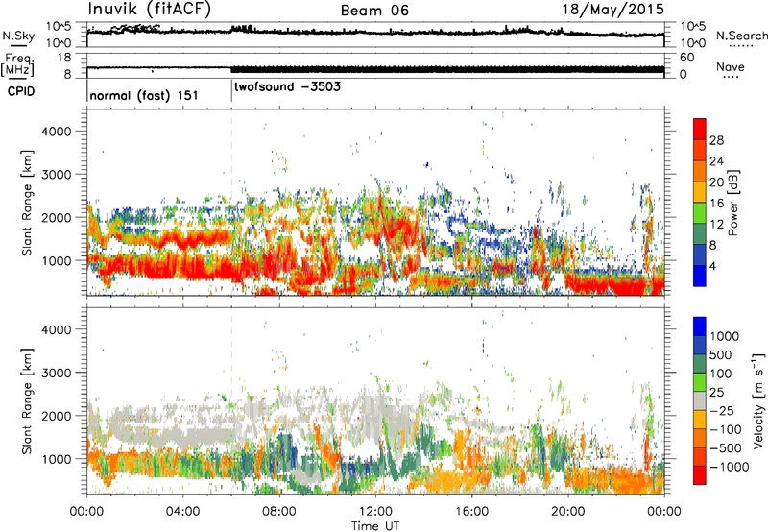Screen dimensions: 768x532
Task: Click the "Beam 06" header label
Action: click(374, 11)
